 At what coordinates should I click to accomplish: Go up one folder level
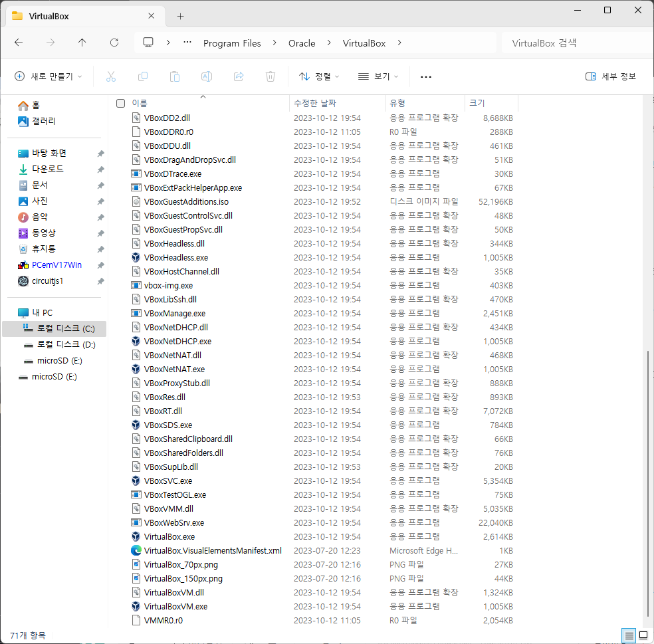coord(82,43)
